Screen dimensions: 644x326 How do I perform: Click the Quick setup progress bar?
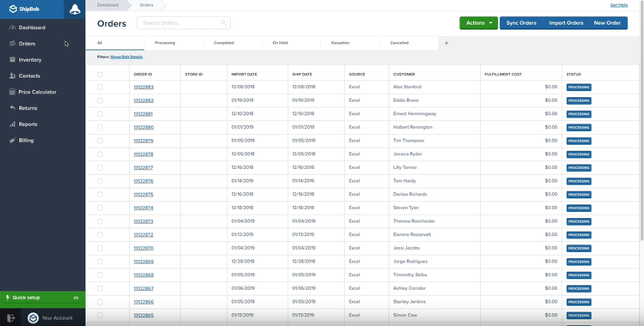click(43, 304)
